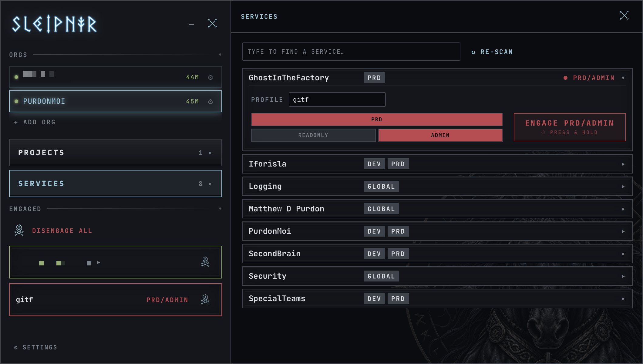Click the gear icon next to Settings
The width and height of the screenshot is (643, 364).
pos(16,348)
